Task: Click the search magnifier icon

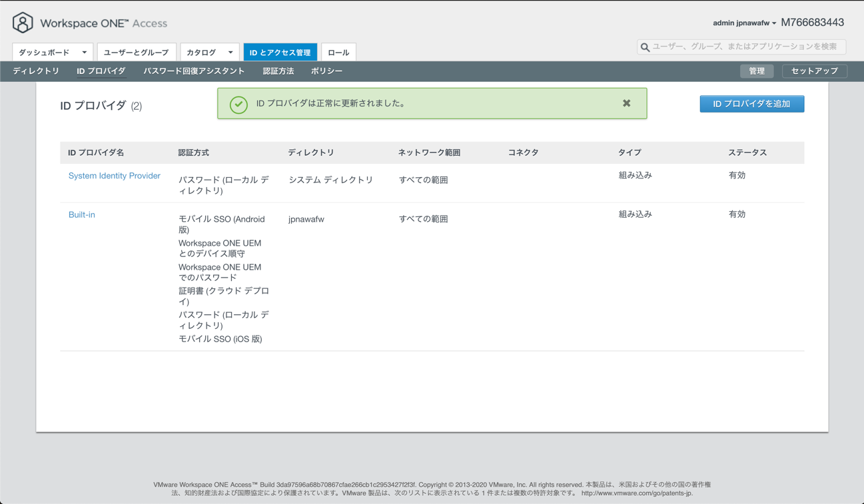Action: point(645,47)
